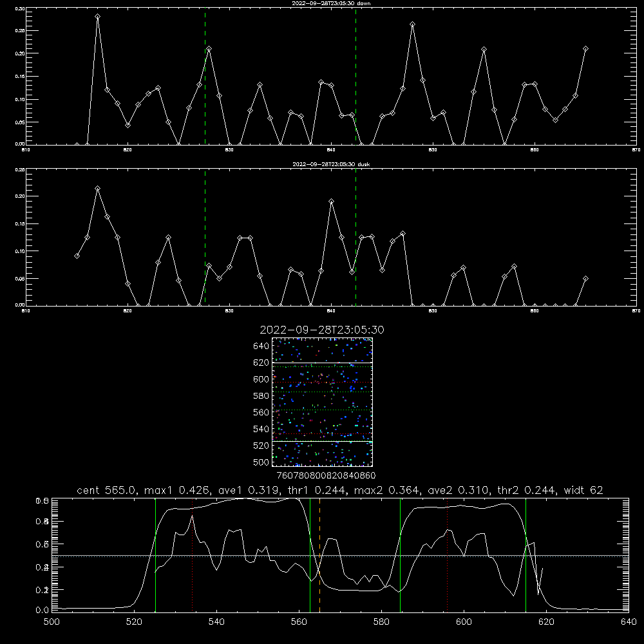Click the second red dotted line in bottom plot
Screen dimensions: 644x644
(448, 554)
